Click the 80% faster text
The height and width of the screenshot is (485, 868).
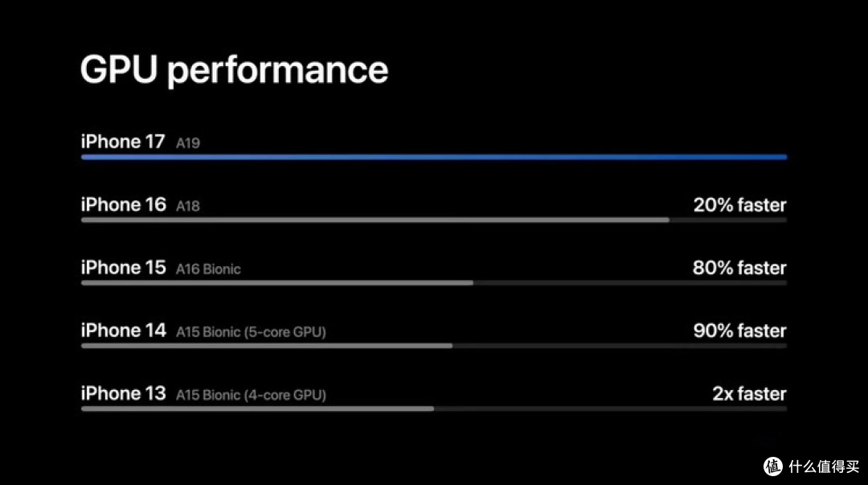(x=739, y=269)
